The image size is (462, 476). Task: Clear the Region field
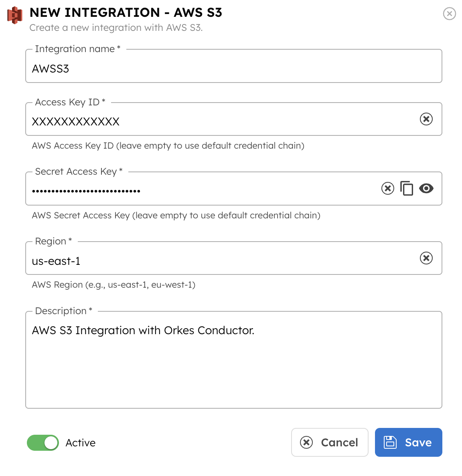pyautogui.click(x=426, y=258)
